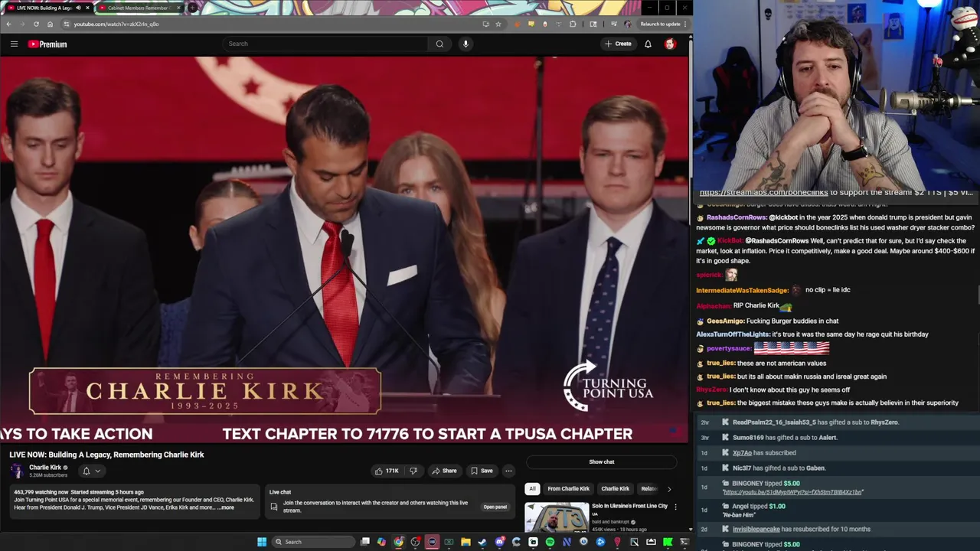Click Relaunch to update button
The height and width of the screenshot is (551, 980).
pos(663,24)
